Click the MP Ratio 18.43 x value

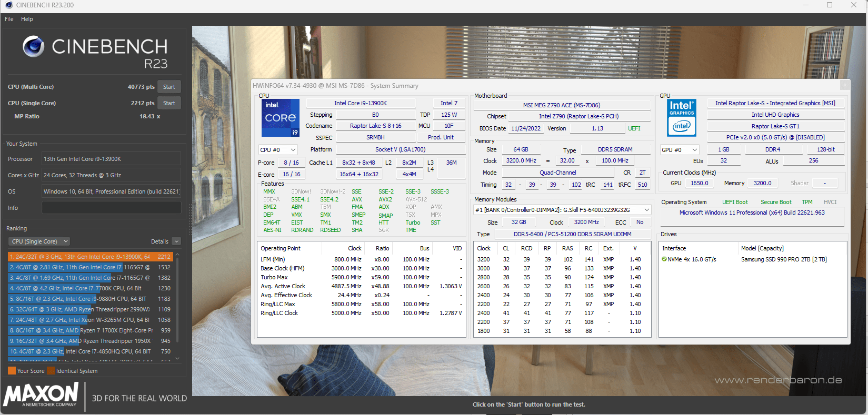point(149,116)
